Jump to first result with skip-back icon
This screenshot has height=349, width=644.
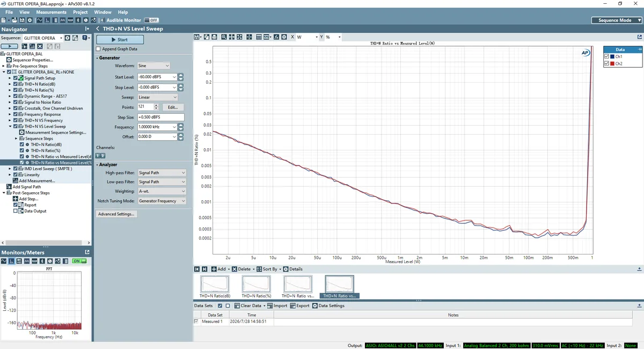point(197,269)
